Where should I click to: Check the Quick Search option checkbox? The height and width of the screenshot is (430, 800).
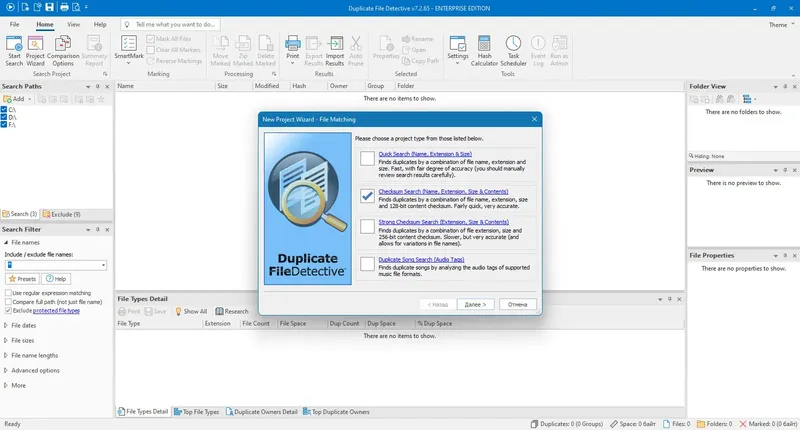(x=367, y=159)
